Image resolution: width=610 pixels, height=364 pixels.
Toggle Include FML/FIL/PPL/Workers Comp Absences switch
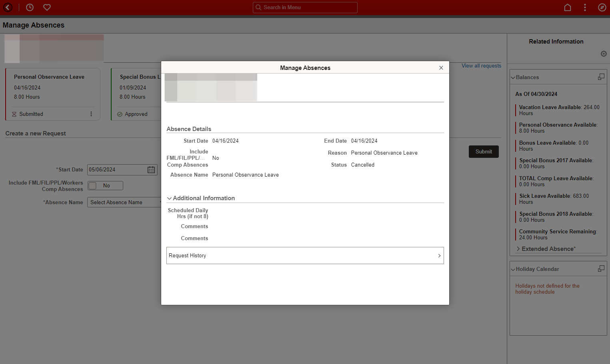[105, 185]
